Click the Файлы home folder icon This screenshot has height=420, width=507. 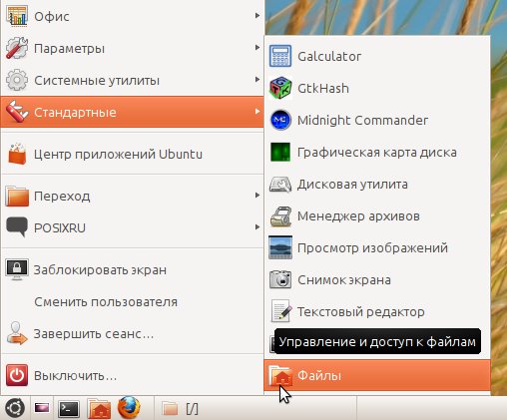pos(280,376)
